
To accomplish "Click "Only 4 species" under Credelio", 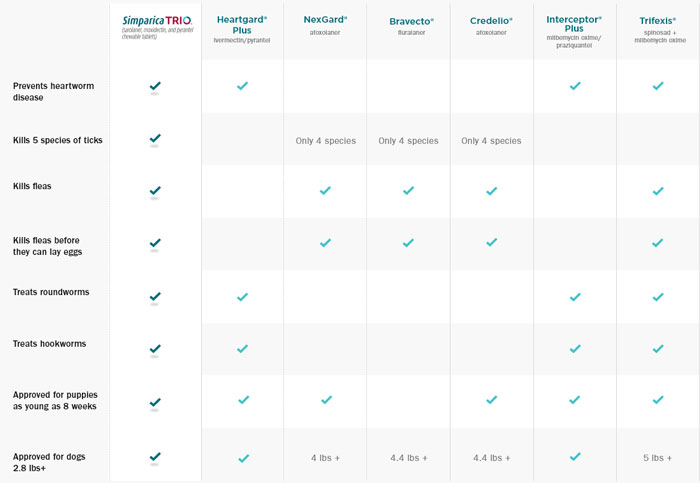I will 491,141.
